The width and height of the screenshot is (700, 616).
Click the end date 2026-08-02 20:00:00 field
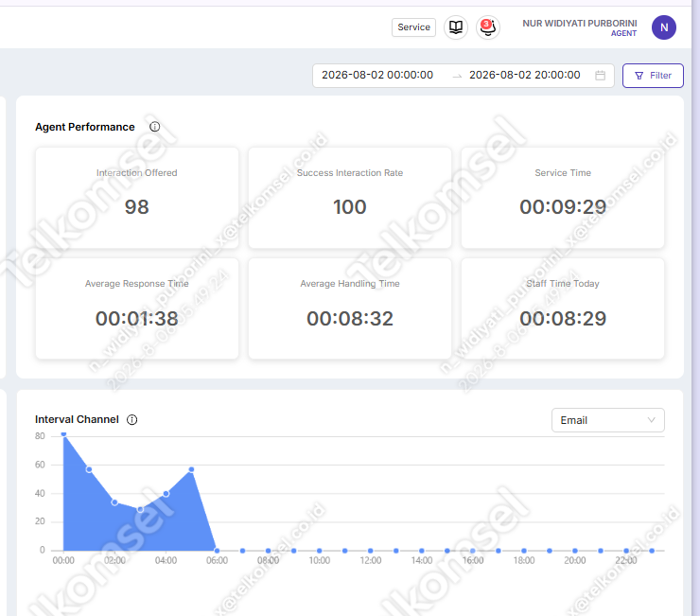(525, 75)
